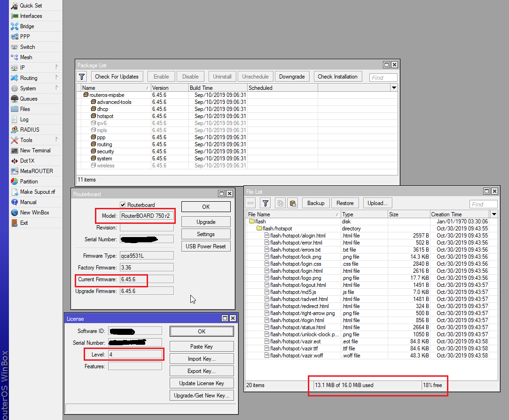Click the filter funnel in Package List
This screenshot has height=420, width=509.
(x=82, y=77)
